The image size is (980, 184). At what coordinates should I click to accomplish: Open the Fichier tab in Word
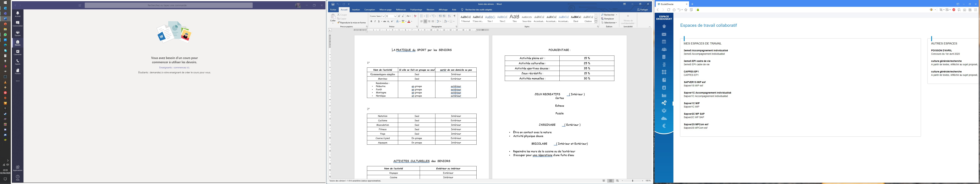click(x=333, y=10)
